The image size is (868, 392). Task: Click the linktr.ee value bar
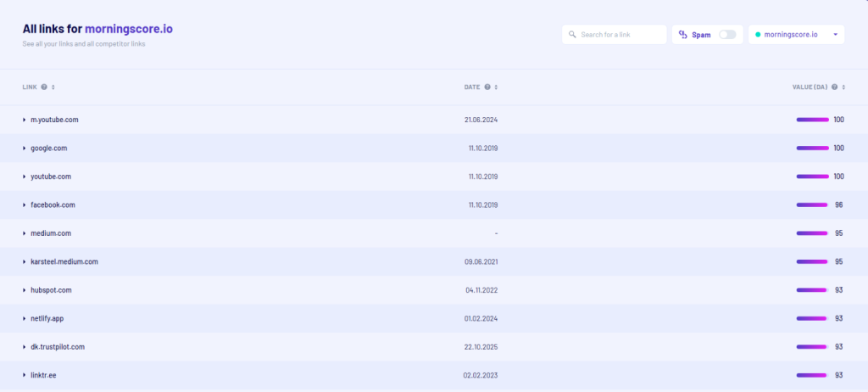(811, 375)
